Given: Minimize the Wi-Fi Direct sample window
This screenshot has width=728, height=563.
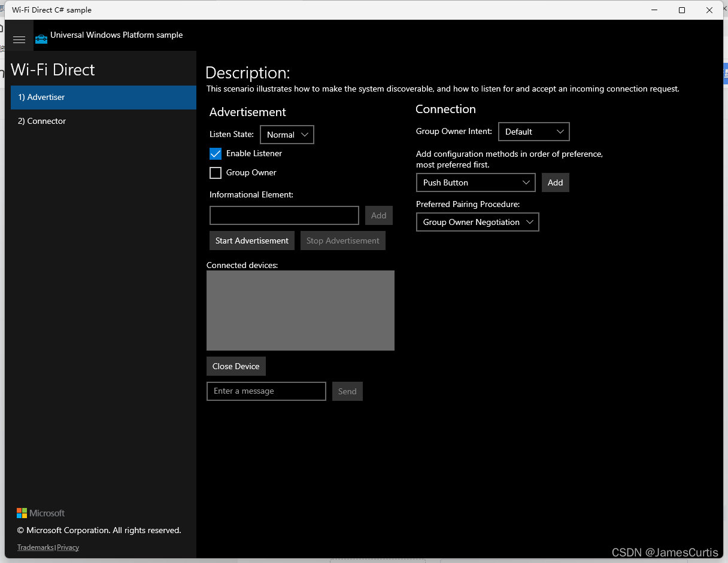Looking at the screenshot, I should (x=654, y=10).
